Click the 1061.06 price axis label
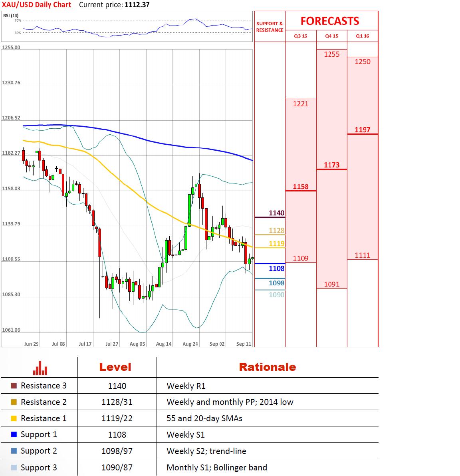The width and height of the screenshot is (460, 476). click(11, 330)
